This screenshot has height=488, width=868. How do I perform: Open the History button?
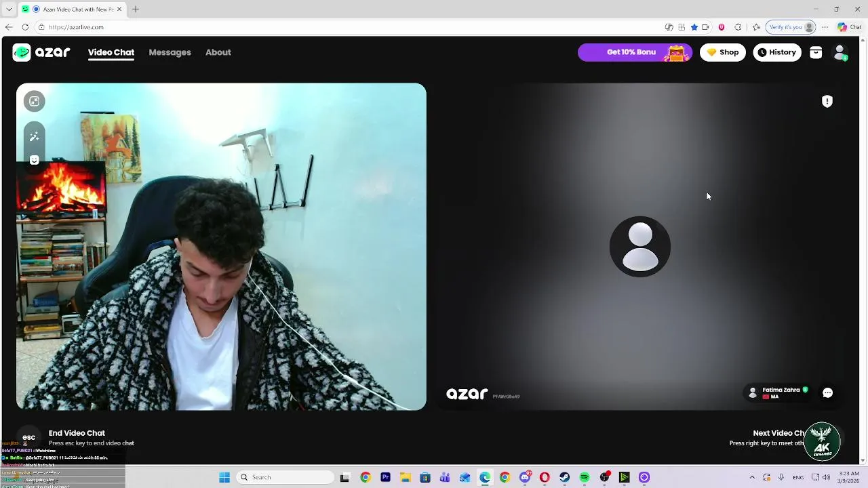coord(777,52)
